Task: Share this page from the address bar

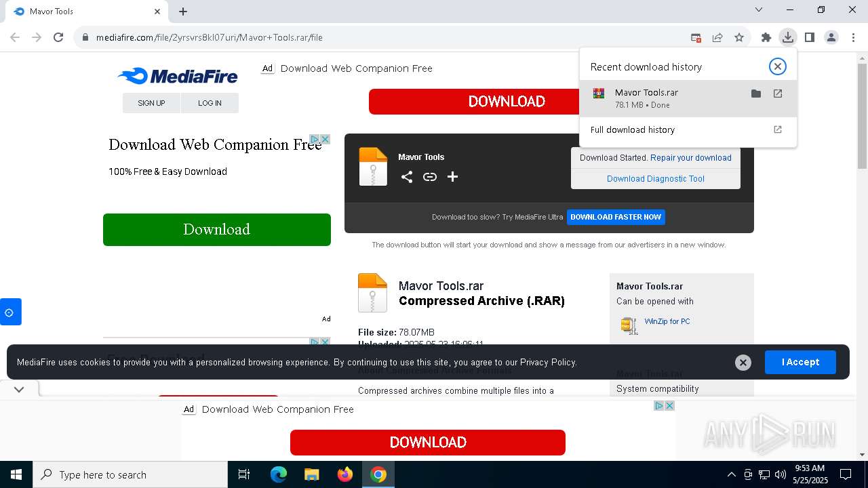Action: 717,37
